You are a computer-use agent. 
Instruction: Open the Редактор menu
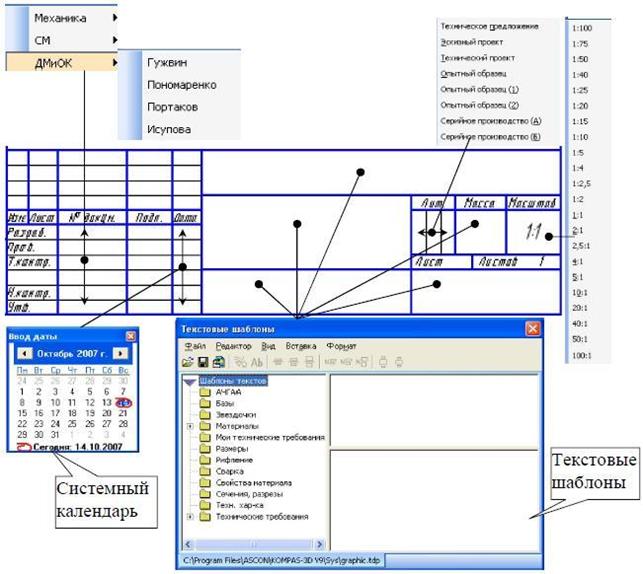pos(233,346)
